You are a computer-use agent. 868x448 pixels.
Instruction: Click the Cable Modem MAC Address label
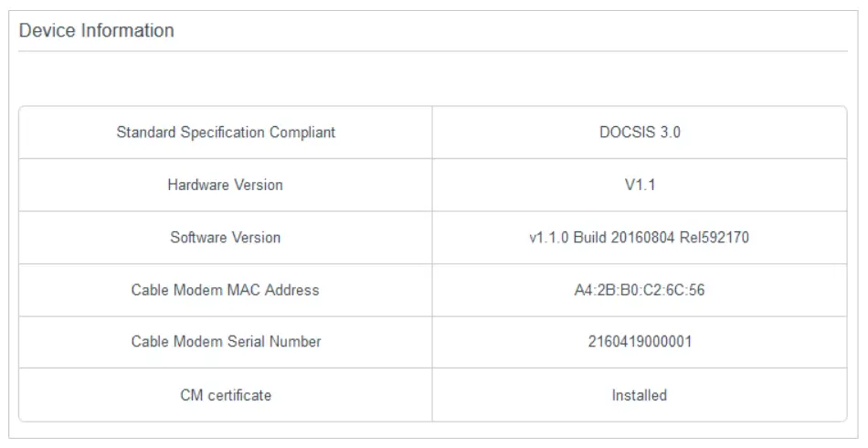[226, 290]
